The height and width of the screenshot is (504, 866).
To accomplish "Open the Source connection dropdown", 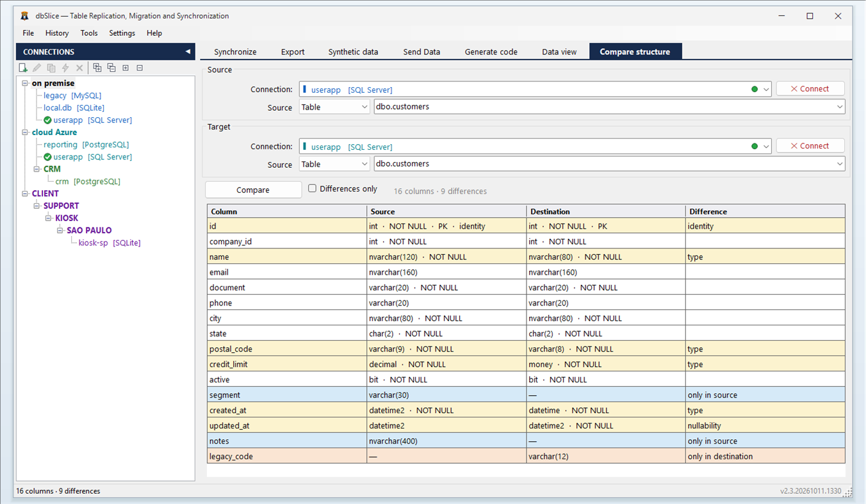I will tap(766, 90).
